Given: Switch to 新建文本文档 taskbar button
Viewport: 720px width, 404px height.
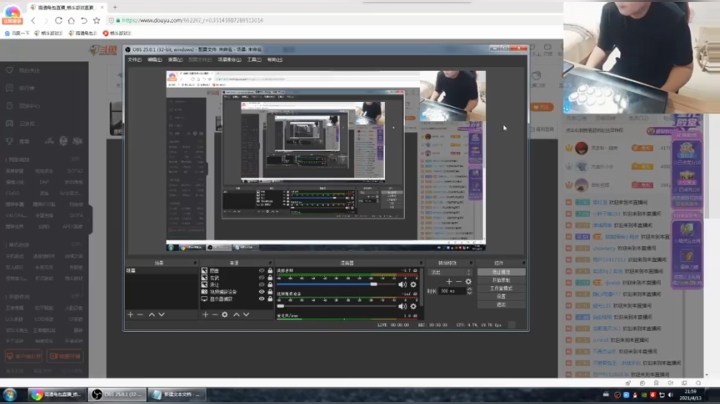Looking at the screenshot, I should coord(178,394).
